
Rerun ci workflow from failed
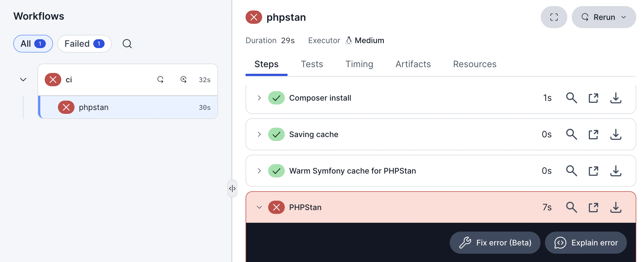click(183, 80)
